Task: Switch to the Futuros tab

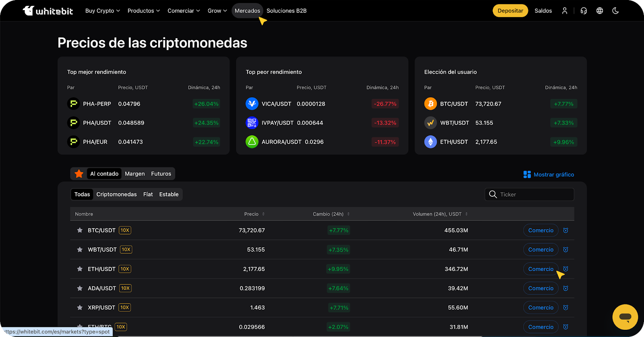Action: coord(161,174)
